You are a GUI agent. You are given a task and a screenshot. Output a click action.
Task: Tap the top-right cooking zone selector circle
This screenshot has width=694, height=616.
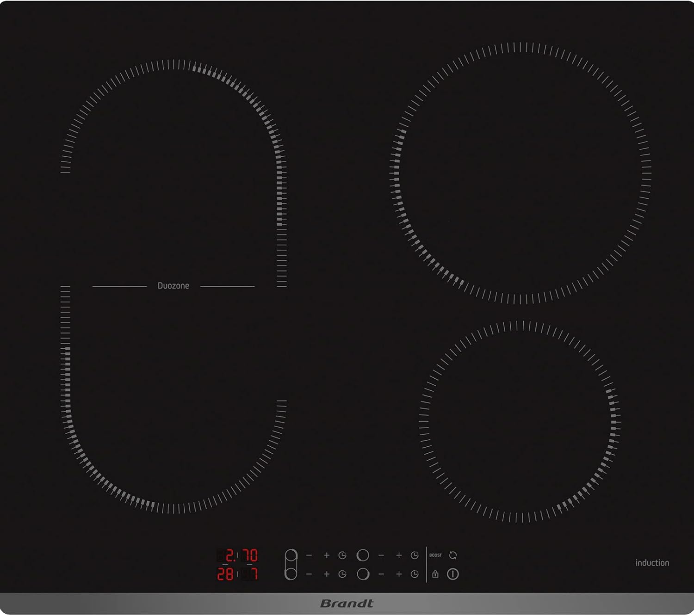click(x=362, y=555)
